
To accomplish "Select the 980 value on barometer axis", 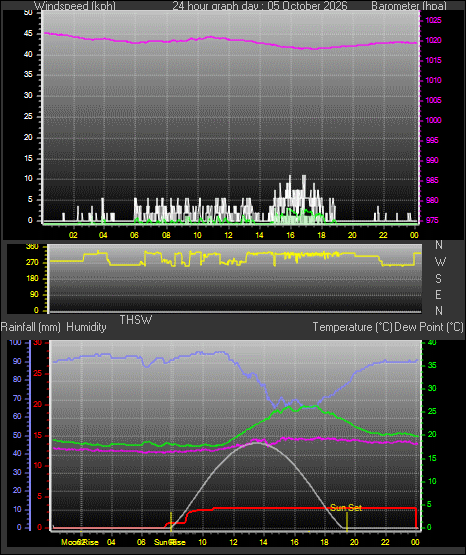I will click(x=432, y=200).
